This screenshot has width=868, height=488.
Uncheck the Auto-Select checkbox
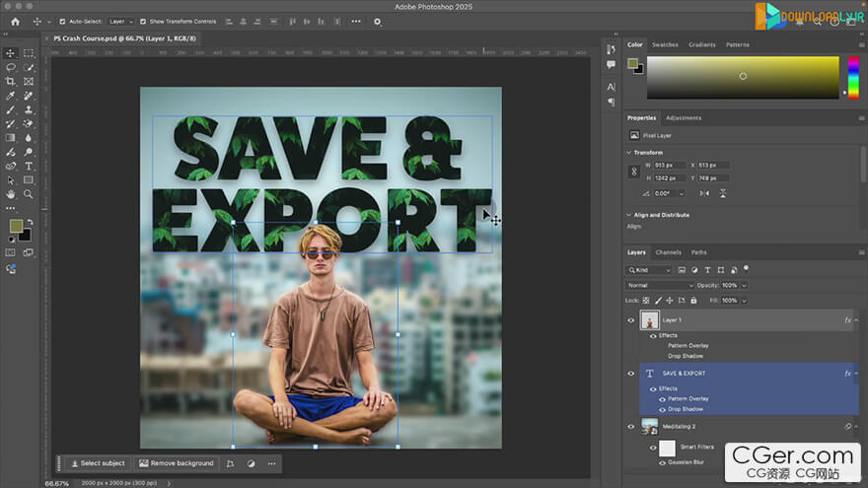63,21
